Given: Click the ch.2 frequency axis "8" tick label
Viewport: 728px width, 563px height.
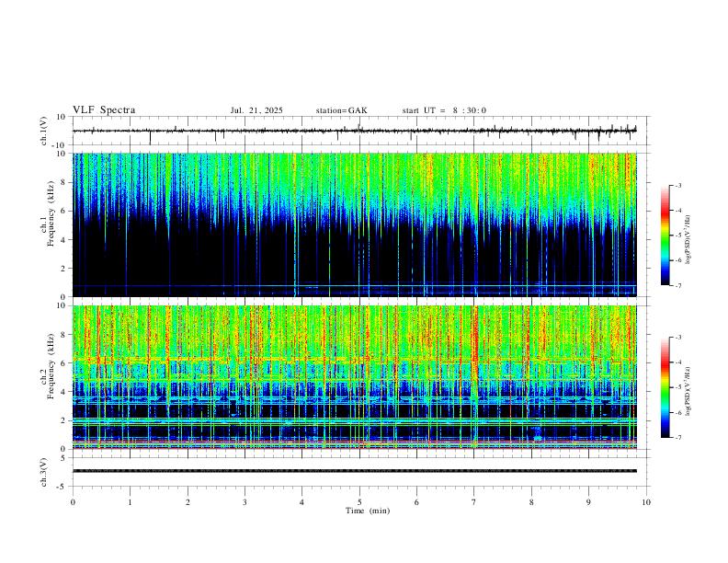Looking at the screenshot, I should tap(63, 335).
